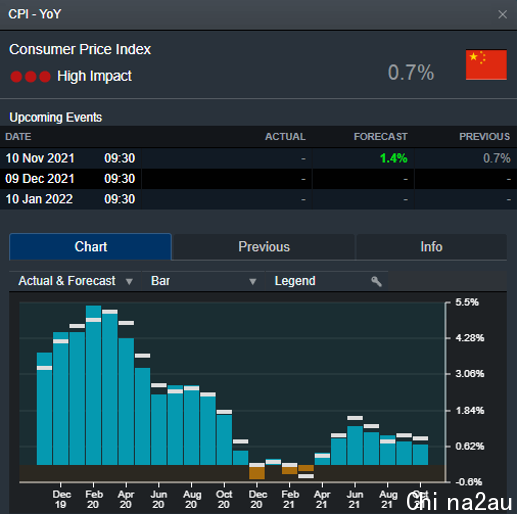Switch to the Previous tab
This screenshot has width=517, height=514.
tap(264, 247)
